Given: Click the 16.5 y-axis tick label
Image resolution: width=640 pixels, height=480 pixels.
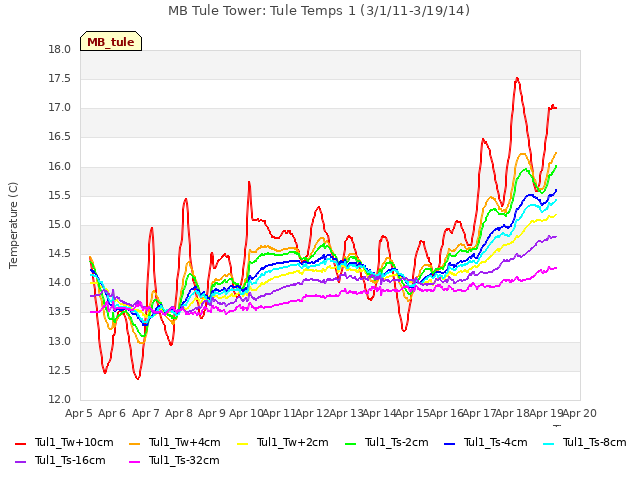Looking at the screenshot, I should pyautogui.click(x=60, y=137).
